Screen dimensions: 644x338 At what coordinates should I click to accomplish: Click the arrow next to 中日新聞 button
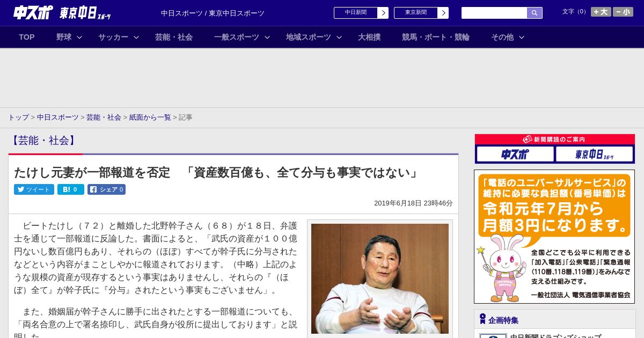point(383,13)
